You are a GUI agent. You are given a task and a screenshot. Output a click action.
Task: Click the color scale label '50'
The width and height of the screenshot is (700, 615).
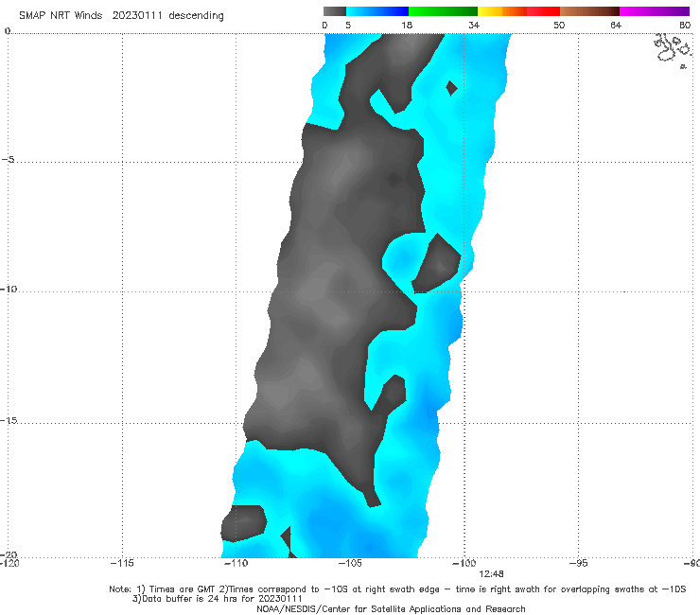tap(559, 25)
